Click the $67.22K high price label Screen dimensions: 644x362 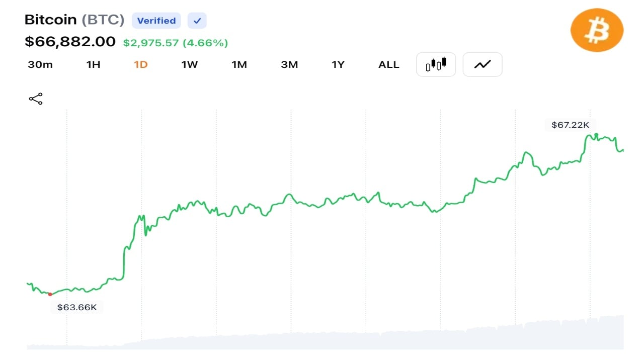[570, 125]
